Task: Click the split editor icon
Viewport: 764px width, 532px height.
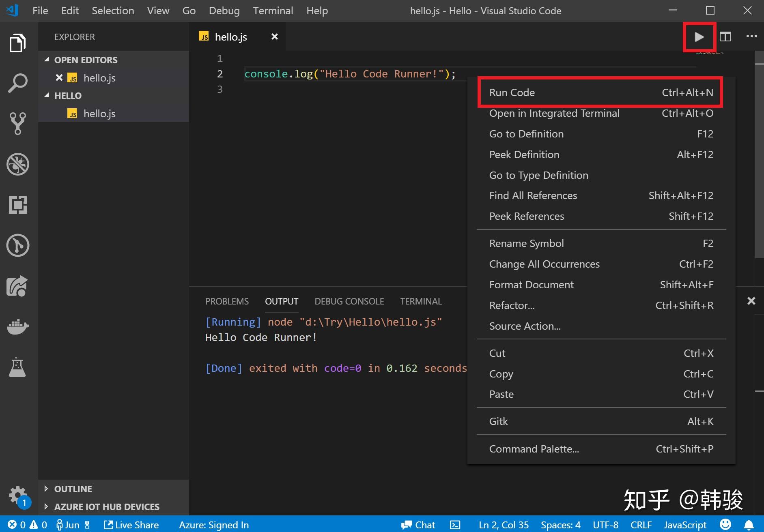Action: [726, 36]
